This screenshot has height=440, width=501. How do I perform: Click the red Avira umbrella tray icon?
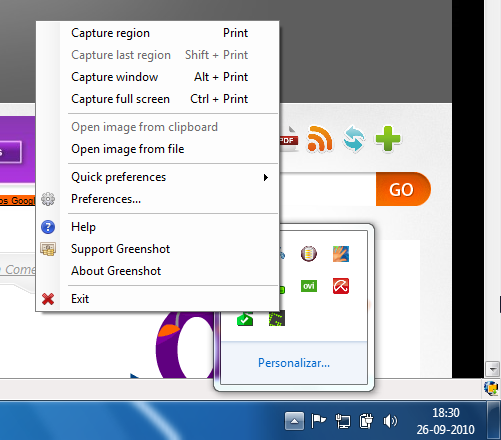341,286
